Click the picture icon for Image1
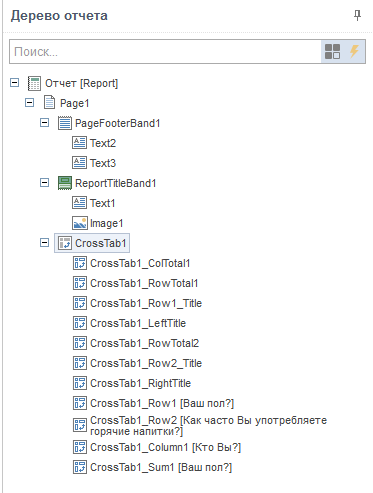This screenshot has width=373, height=493. [x=79, y=223]
